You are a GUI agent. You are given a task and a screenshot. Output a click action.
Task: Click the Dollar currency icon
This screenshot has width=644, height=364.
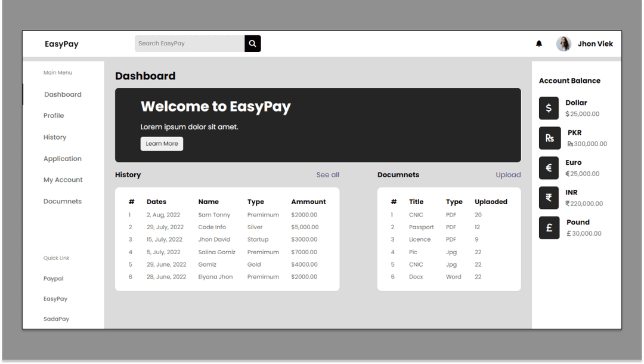(549, 108)
